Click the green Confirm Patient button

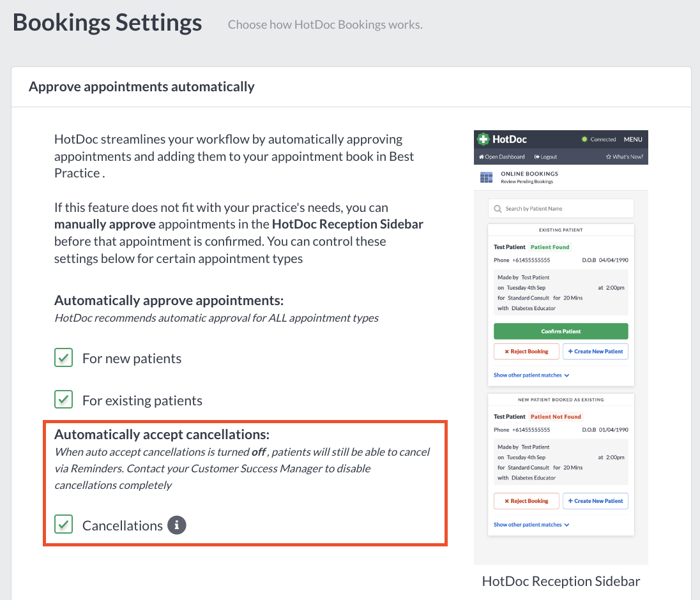561,331
